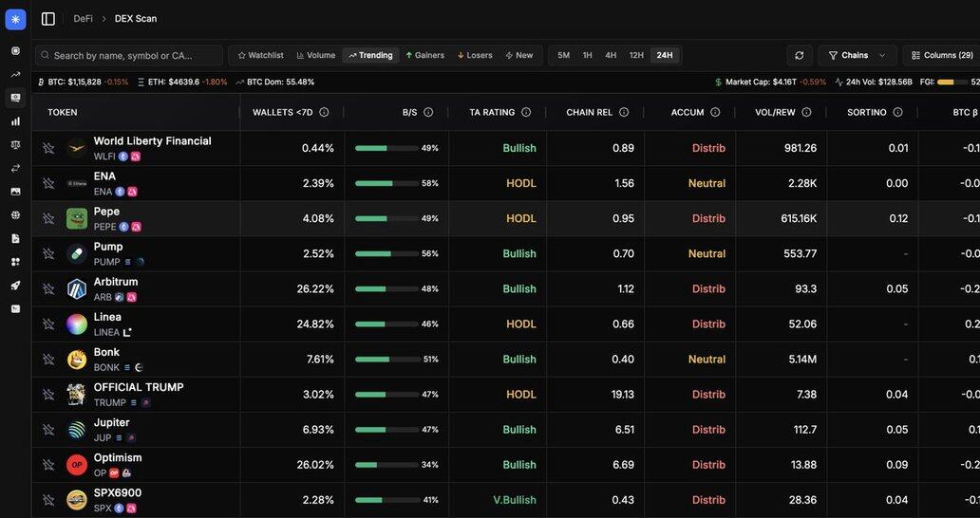Select the 1H timeframe
Screen dimensions: 980x518
(x=588, y=56)
